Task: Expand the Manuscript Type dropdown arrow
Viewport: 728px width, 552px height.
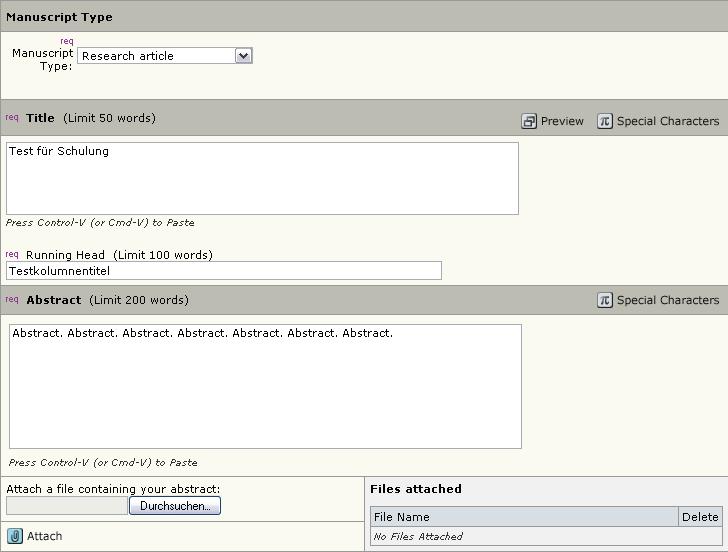Action: [x=243, y=56]
